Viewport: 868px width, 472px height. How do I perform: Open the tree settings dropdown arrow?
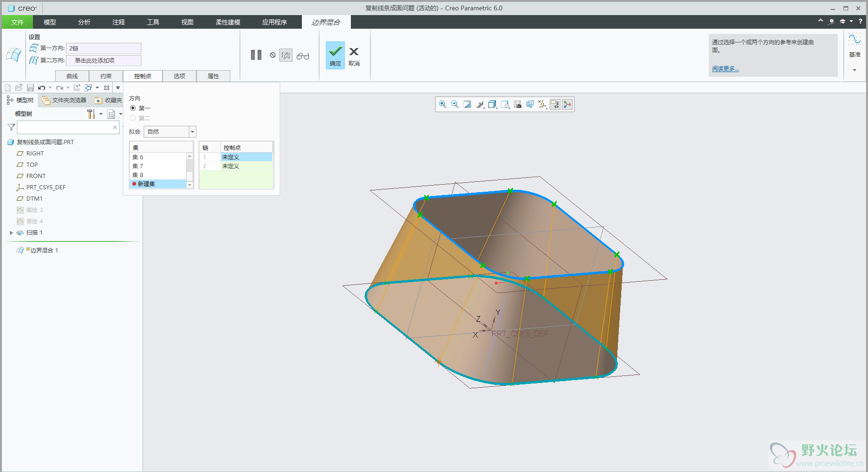(x=101, y=114)
